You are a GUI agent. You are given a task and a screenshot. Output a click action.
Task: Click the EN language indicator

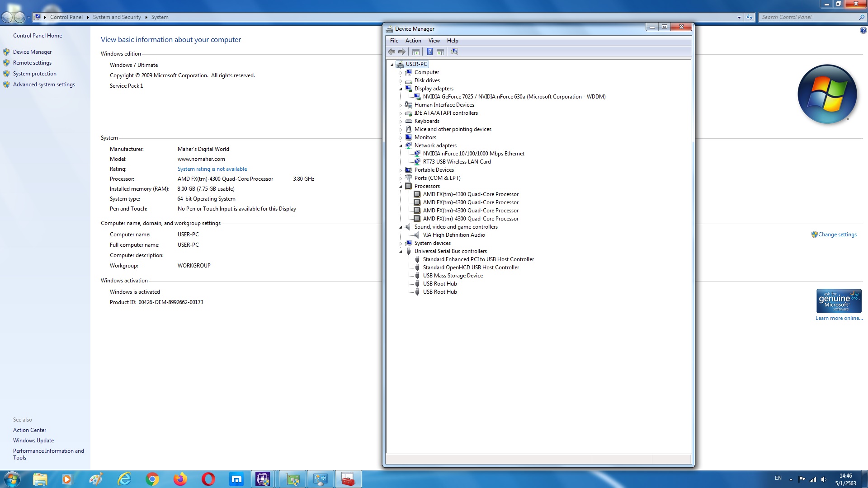point(778,478)
